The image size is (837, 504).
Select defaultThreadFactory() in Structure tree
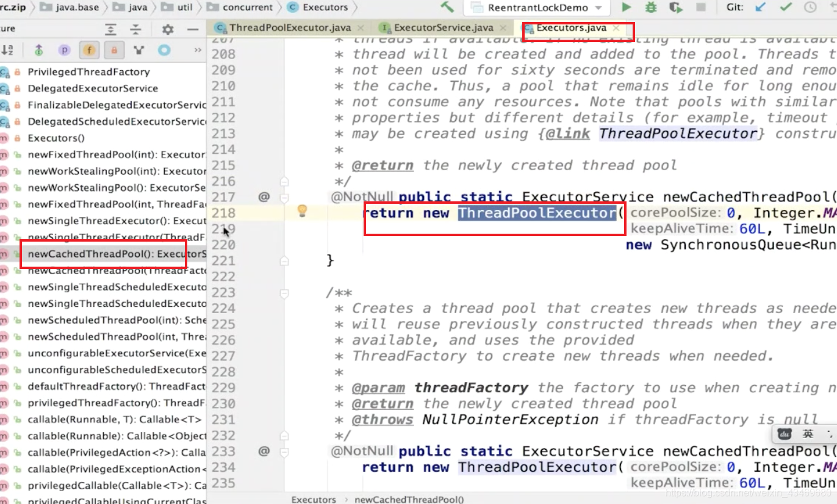tap(117, 386)
